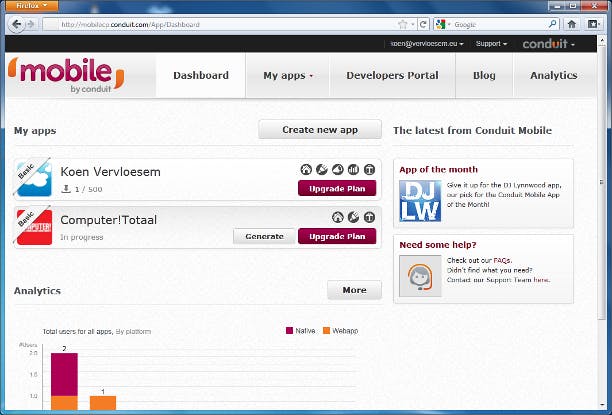Viewport: 612px width, 415px height.
Task: Click the bookmark star in address bar
Action: click(x=402, y=25)
